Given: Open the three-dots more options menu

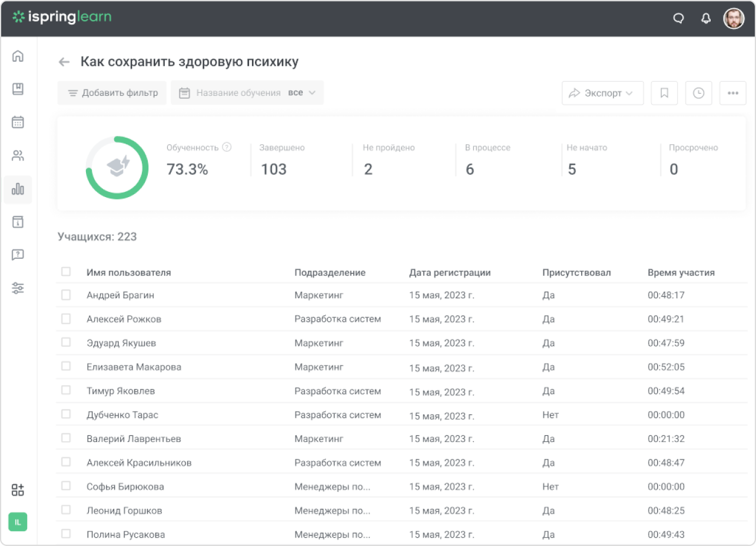Looking at the screenshot, I should 732,93.
